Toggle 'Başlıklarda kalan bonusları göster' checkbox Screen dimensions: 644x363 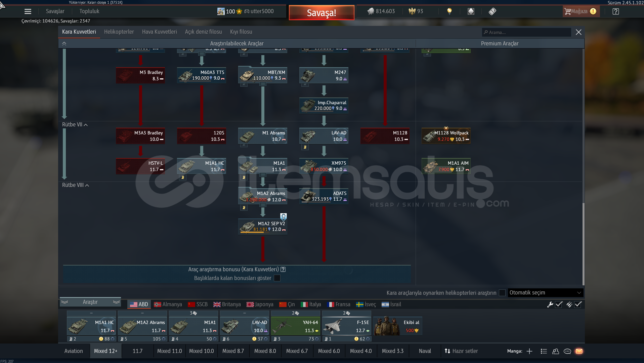point(277,278)
